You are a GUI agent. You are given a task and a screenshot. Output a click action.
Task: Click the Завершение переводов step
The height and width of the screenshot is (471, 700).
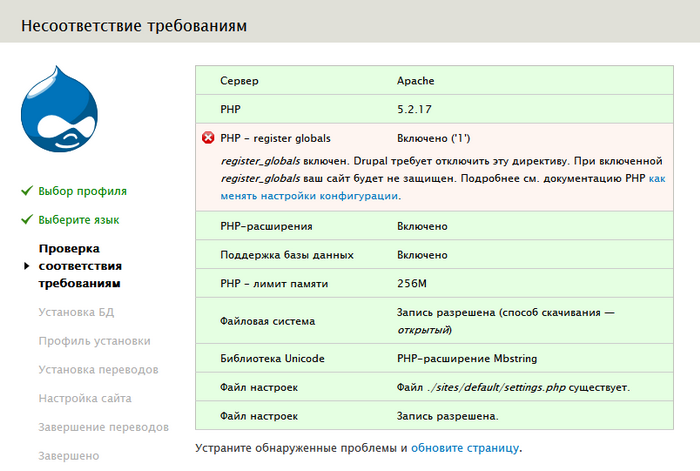point(103,428)
